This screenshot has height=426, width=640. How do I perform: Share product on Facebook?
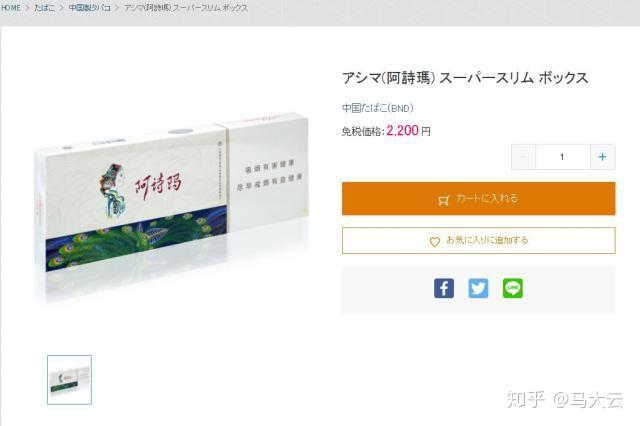coord(444,288)
